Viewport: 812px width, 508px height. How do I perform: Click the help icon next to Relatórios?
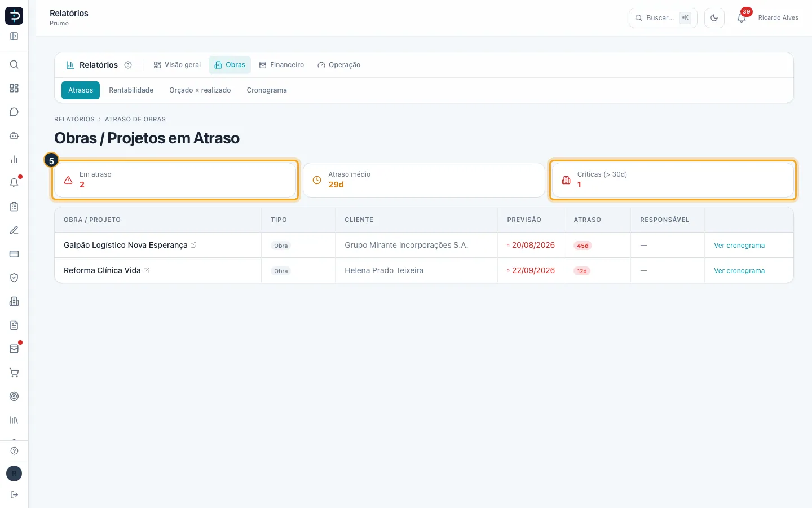[128, 65]
